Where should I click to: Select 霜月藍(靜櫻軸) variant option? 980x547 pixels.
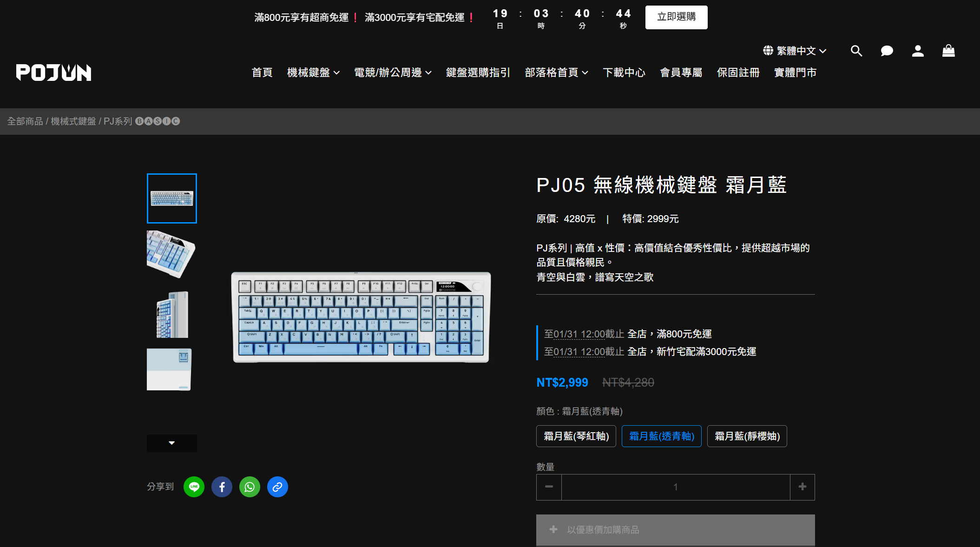coord(747,436)
